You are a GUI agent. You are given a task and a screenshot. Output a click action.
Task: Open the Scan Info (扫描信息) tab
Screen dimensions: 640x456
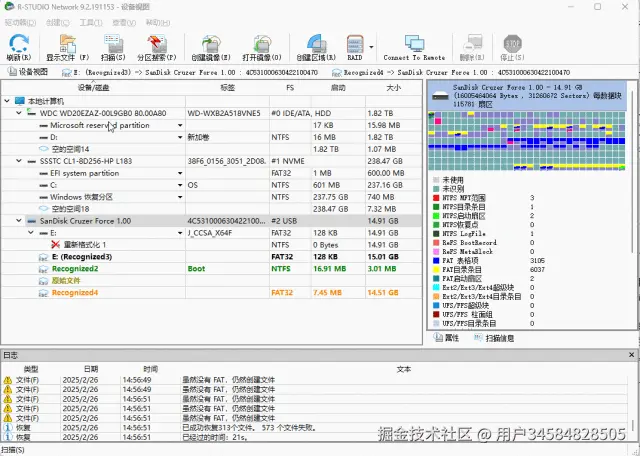pos(494,338)
